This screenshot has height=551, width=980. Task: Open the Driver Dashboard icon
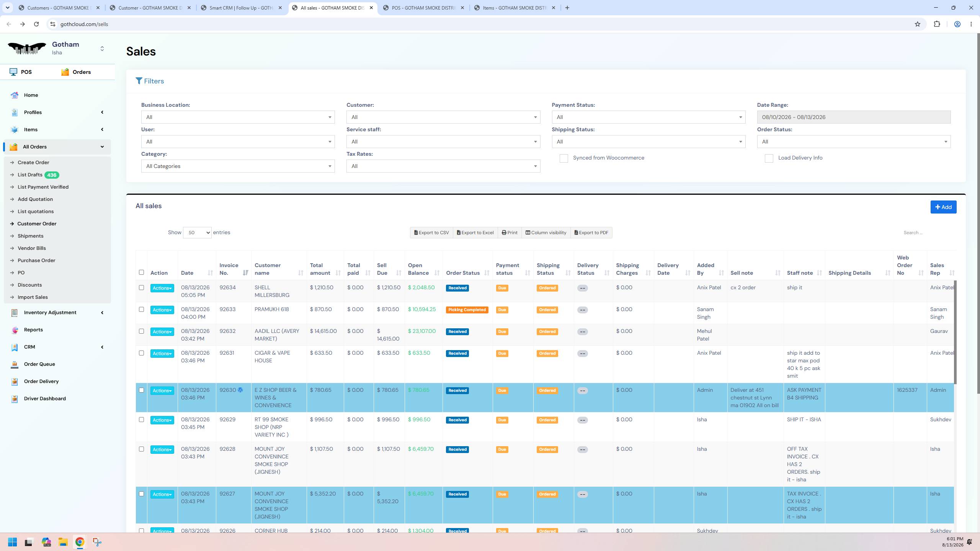pos(15,399)
